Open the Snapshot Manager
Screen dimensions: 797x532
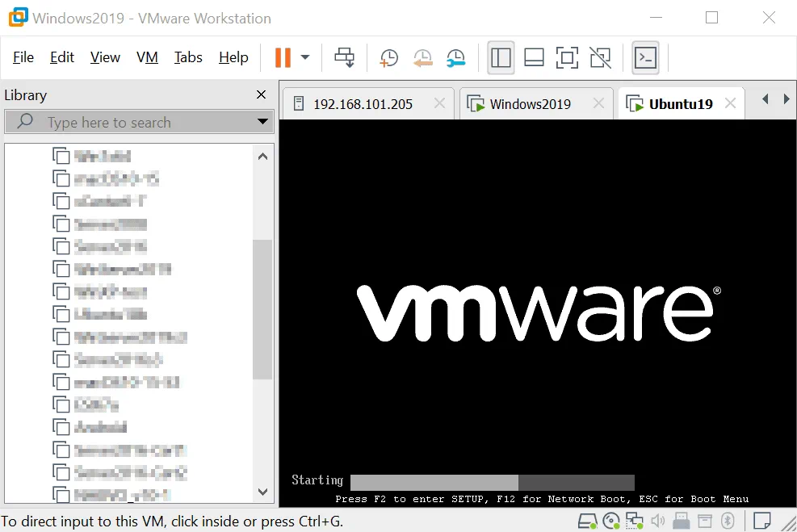(x=455, y=57)
